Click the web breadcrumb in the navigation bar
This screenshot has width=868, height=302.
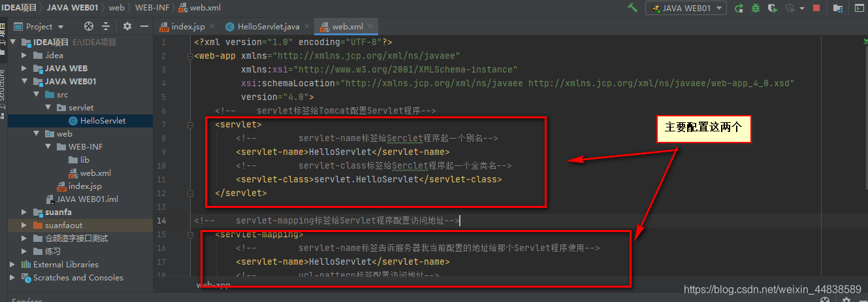tap(116, 8)
